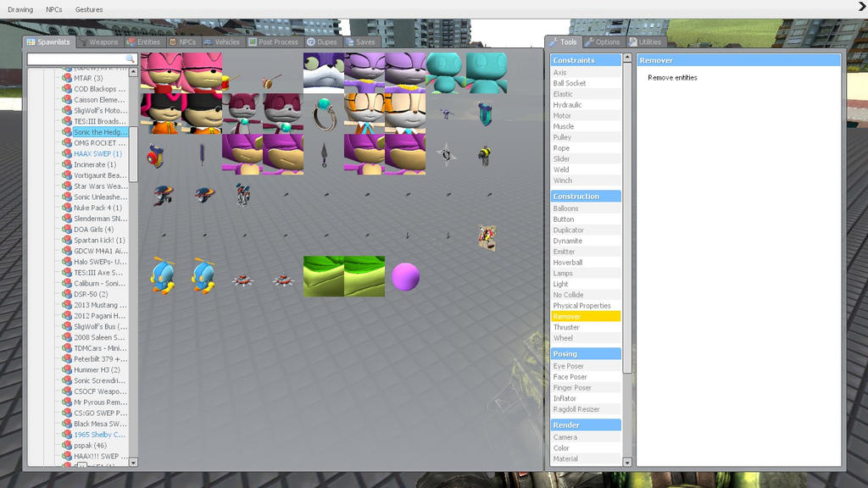Select the Rope tool
Viewport: 868px width, 488px height.
pyautogui.click(x=586, y=148)
